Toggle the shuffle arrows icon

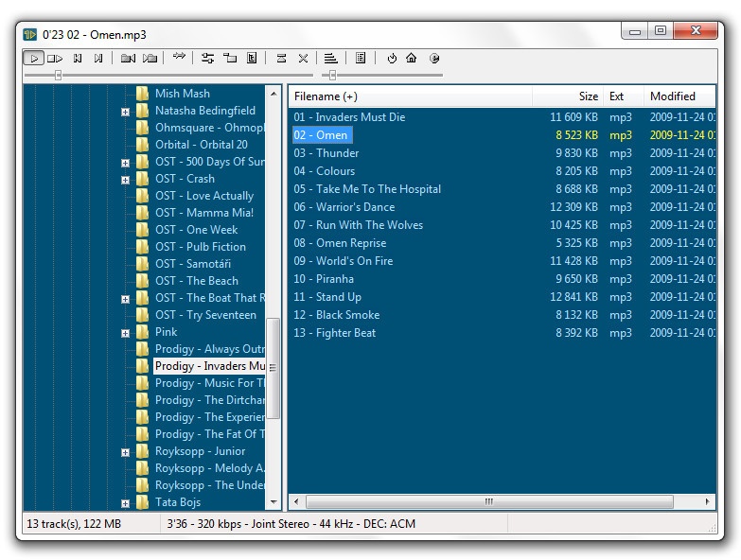click(179, 57)
